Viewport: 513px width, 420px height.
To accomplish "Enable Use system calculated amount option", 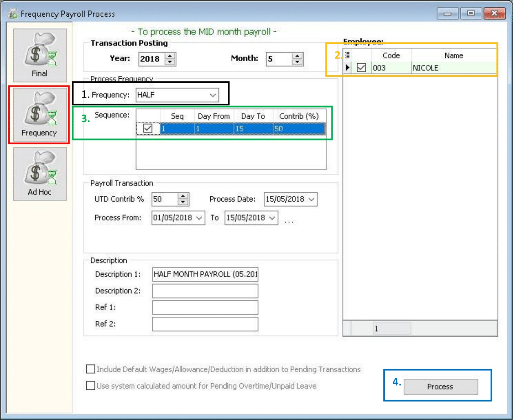I will point(91,386).
